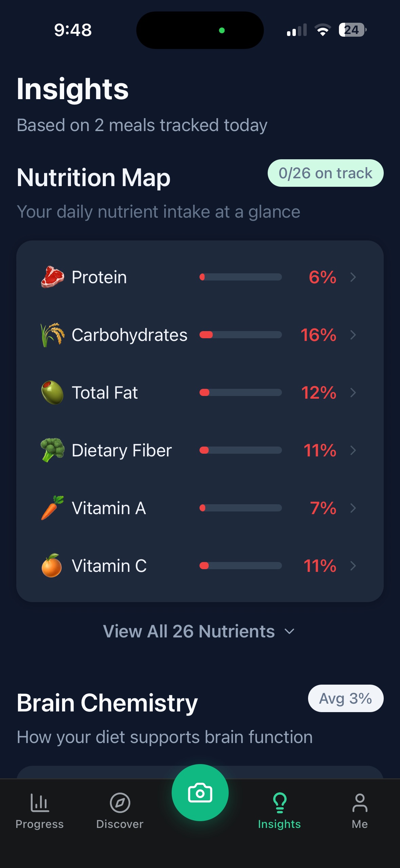Screen dimensions: 400x868
Task: Open Vitamin C details chevron
Action: click(x=353, y=566)
